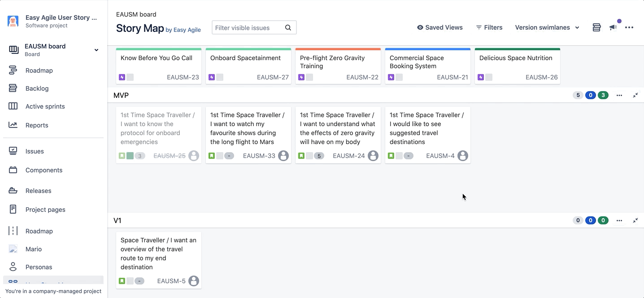
Task: Open the Version swimlanes dropdown
Action: point(547,27)
